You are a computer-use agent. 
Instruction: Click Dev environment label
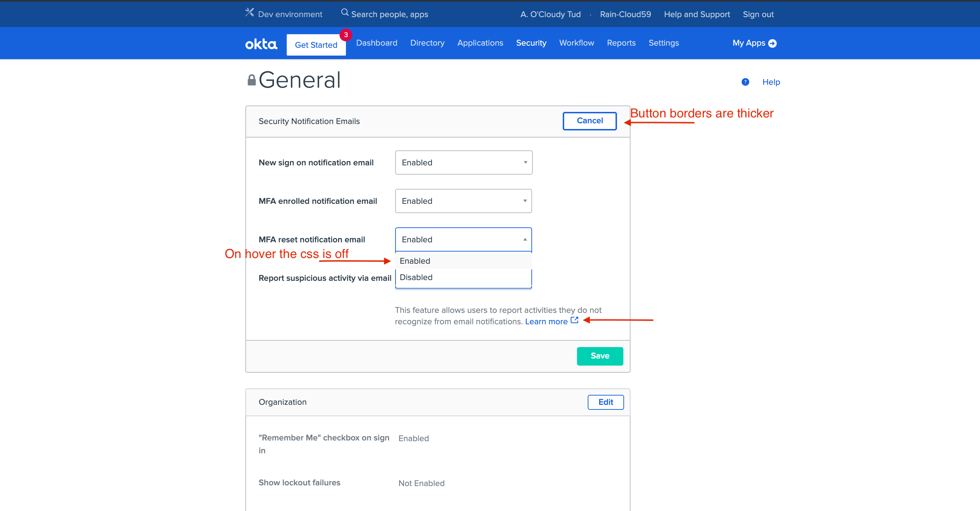[290, 15]
